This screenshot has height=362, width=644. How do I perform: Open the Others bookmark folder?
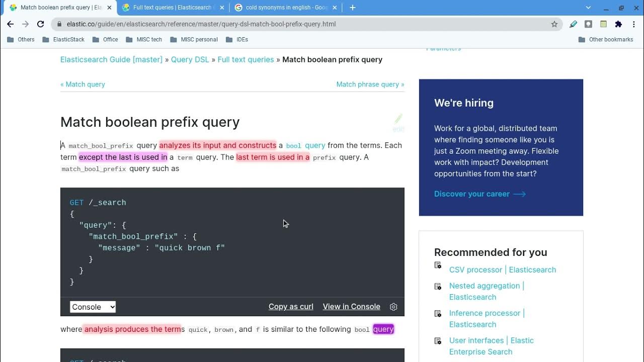click(21, 39)
